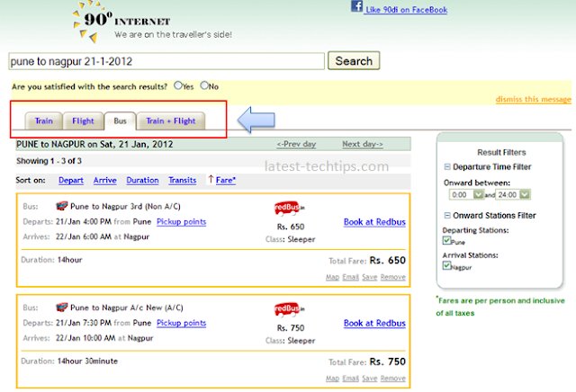The height and width of the screenshot is (392, 576).
Task: Toggle the Nagpur arrival station checkbox
Action: click(x=446, y=265)
